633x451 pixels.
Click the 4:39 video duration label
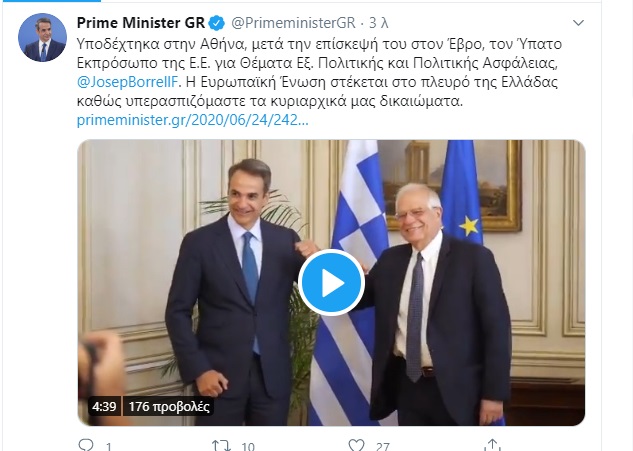(104, 406)
